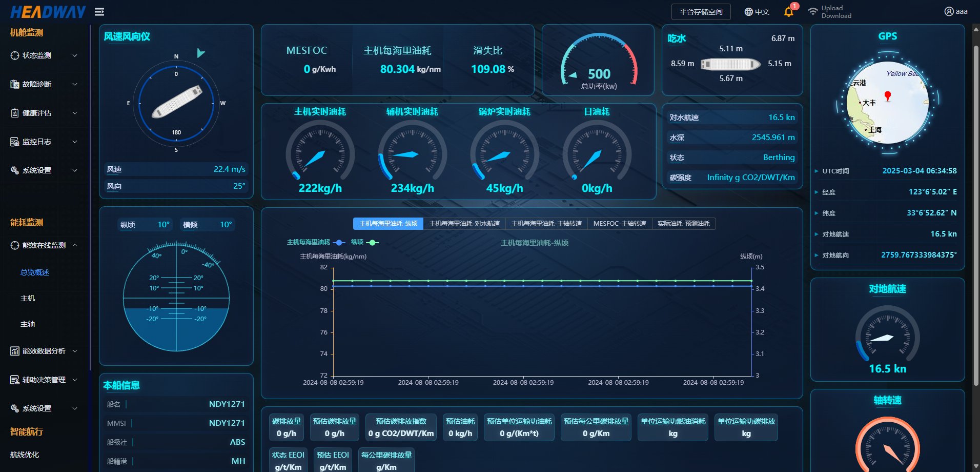This screenshot has width=980, height=472.
Task: Click the user avatar icon aaa
Action: (949, 11)
